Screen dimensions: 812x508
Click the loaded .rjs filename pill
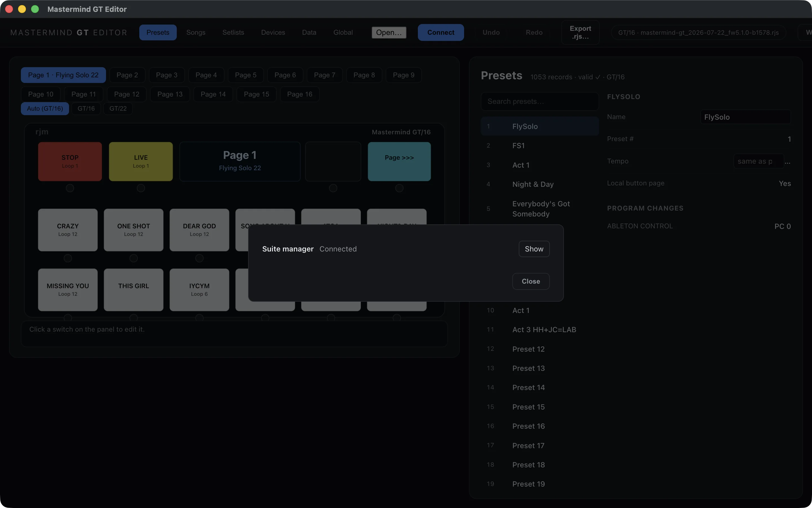698,32
